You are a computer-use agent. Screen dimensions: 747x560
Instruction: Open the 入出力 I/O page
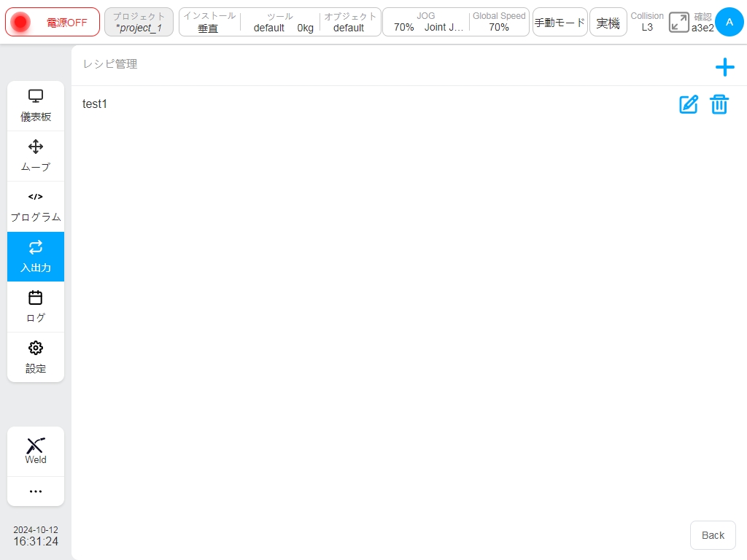click(x=36, y=257)
